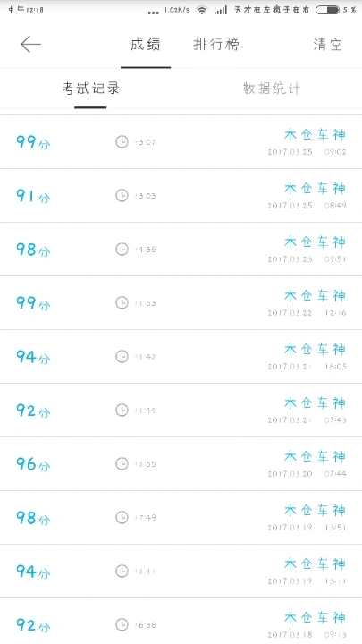The image size is (362, 644).
Task: Tap the battery indicator in status bar
Action: coord(327,10)
